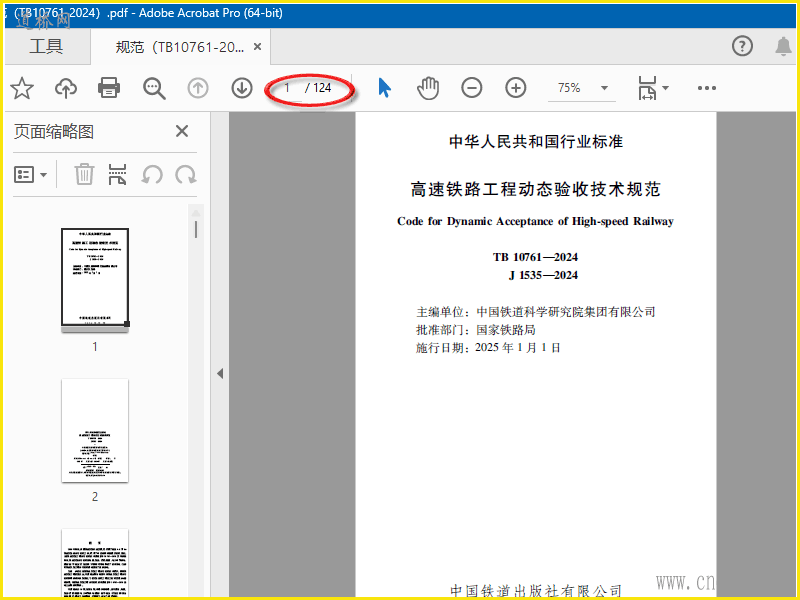Activate the hand pan tool

pyautogui.click(x=428, y=88)
